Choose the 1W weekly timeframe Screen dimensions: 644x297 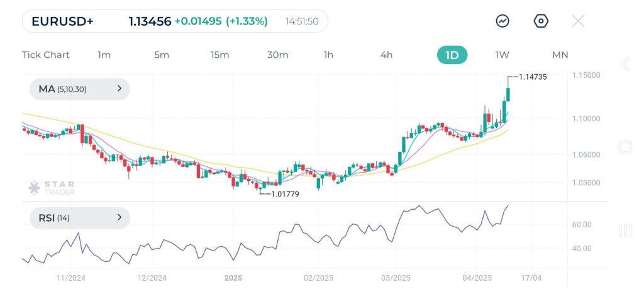click(x=502, y=55)
